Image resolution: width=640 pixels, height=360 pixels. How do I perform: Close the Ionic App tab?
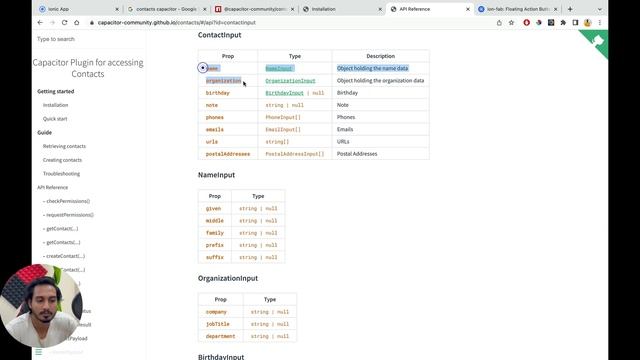117,9
